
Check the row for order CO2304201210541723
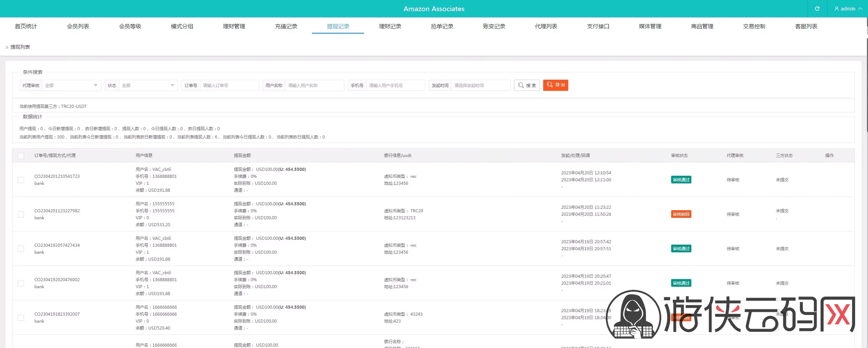pos(21,180)
